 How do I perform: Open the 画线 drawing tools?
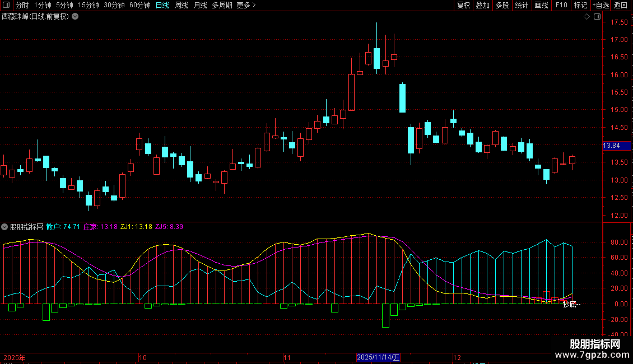(x=541, y=5)
